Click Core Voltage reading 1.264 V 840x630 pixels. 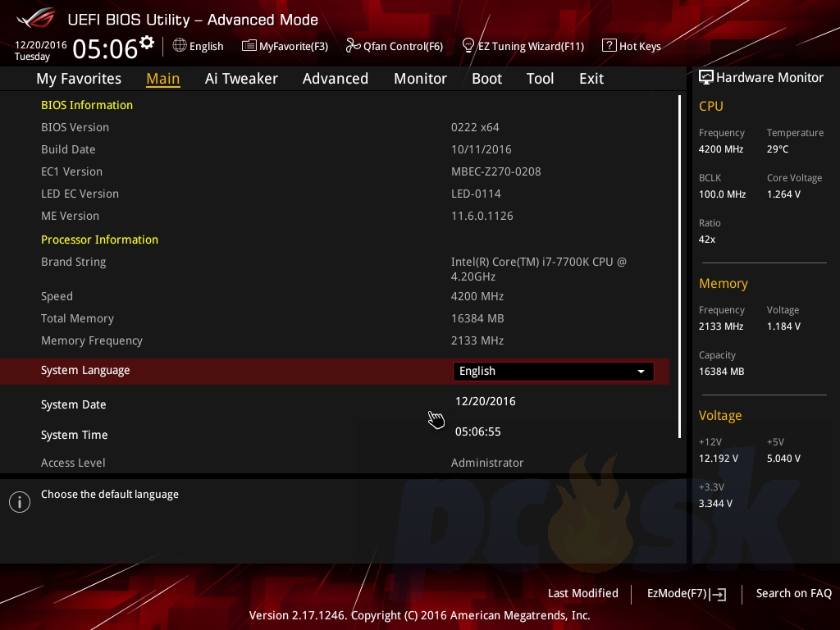point(783,194)
